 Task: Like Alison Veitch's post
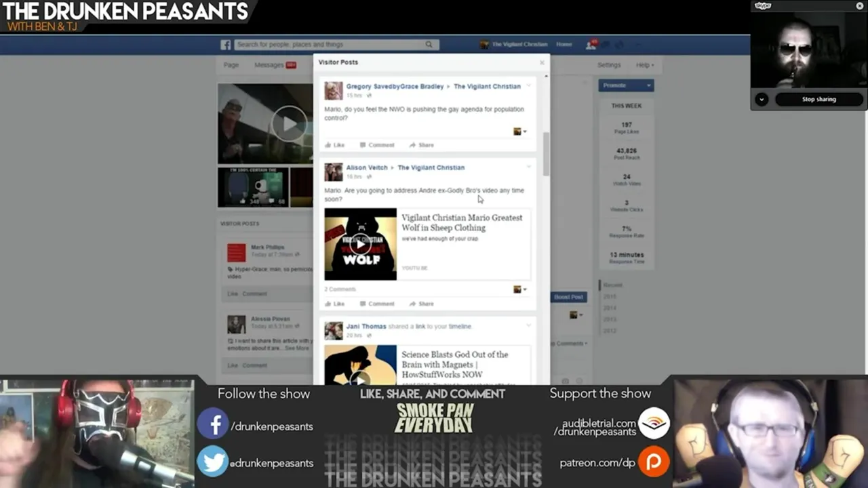(x=335, y=304)
